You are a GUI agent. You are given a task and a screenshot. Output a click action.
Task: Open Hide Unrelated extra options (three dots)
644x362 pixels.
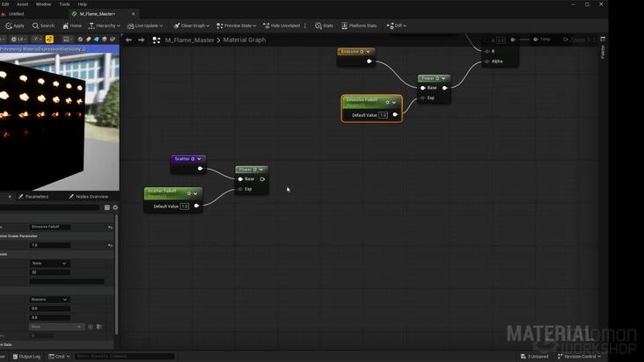[x=305, y=25]
